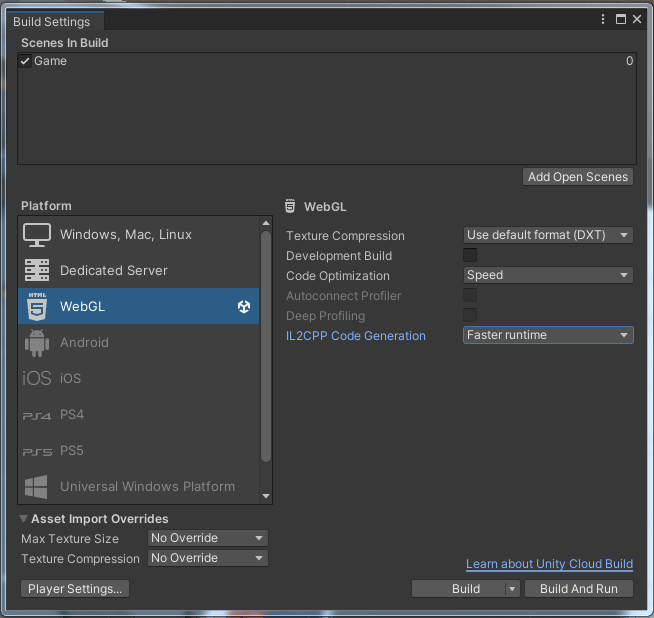Click the Code Optimization label
This screenshot has width=654, height=618.
[338, 276]
